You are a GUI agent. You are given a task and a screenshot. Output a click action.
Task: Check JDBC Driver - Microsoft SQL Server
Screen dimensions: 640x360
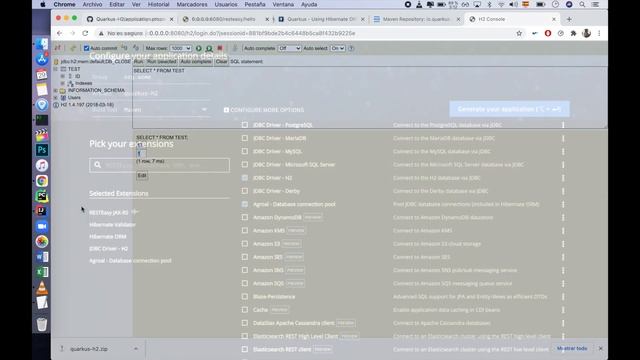click(244, 164)
